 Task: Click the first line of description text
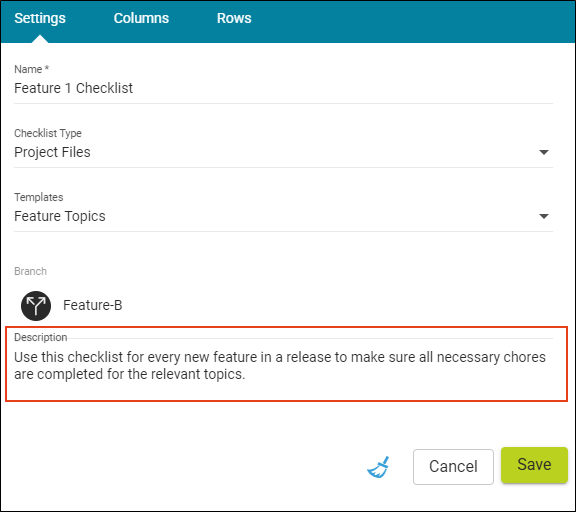tap(280, 357)
